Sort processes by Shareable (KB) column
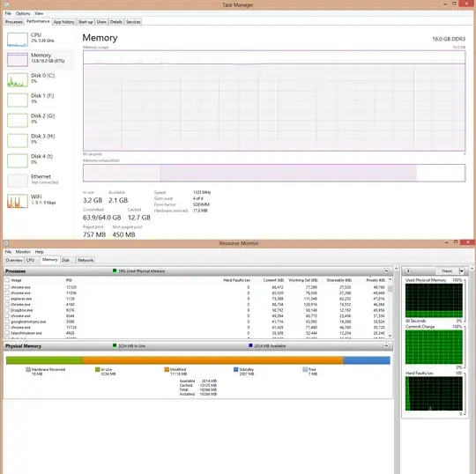Image resolution: width=476 pixels, height=474 pixels. coord(338,280)
